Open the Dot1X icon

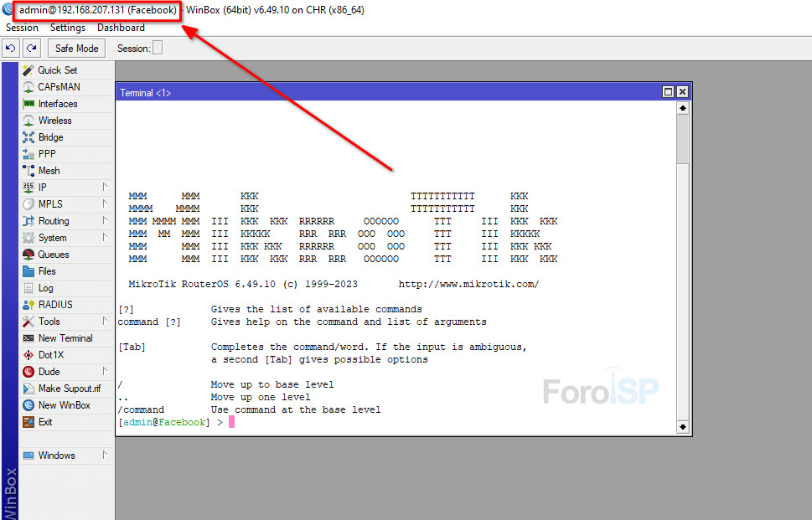pyautogui.click(x=28, y=355)
